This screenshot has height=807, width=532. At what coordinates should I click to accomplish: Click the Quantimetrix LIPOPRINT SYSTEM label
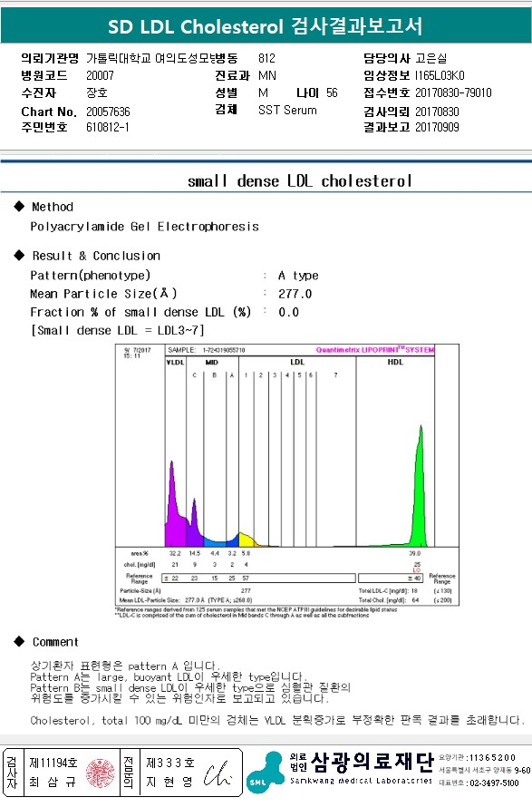pos(375,350)
